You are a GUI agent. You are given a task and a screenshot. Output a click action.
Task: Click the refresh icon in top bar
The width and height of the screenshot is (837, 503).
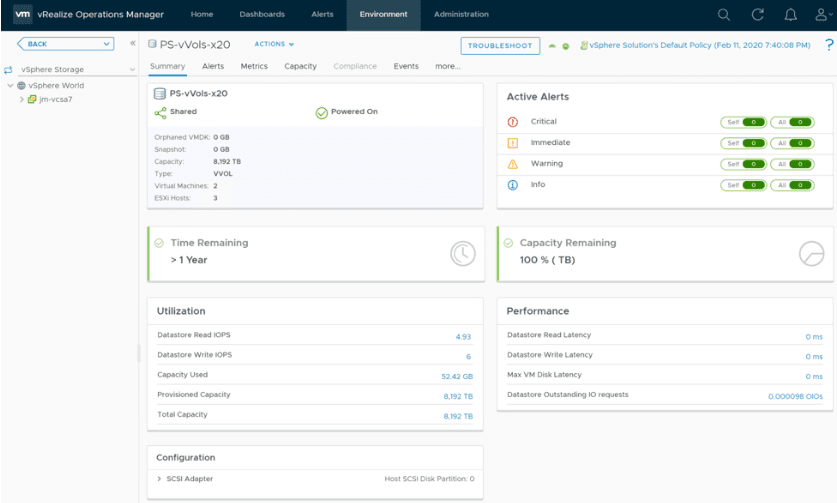757,14
